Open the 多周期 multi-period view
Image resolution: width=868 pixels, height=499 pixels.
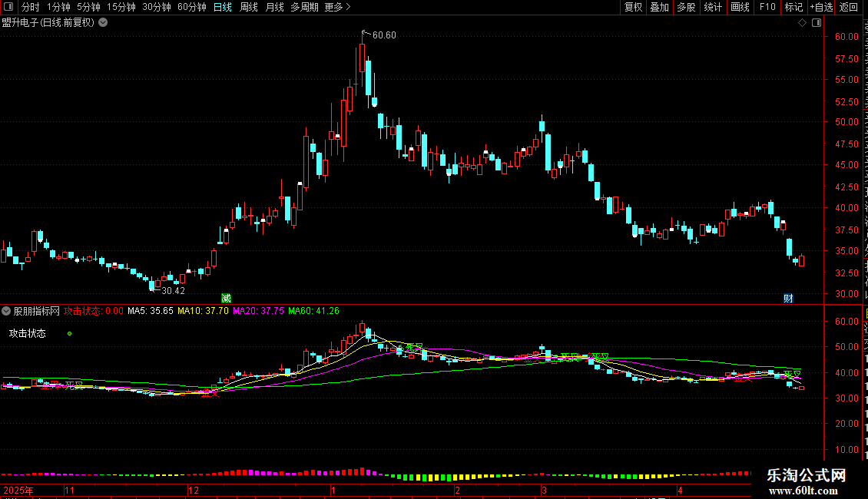pyautogui.click(x=304, y=7)
